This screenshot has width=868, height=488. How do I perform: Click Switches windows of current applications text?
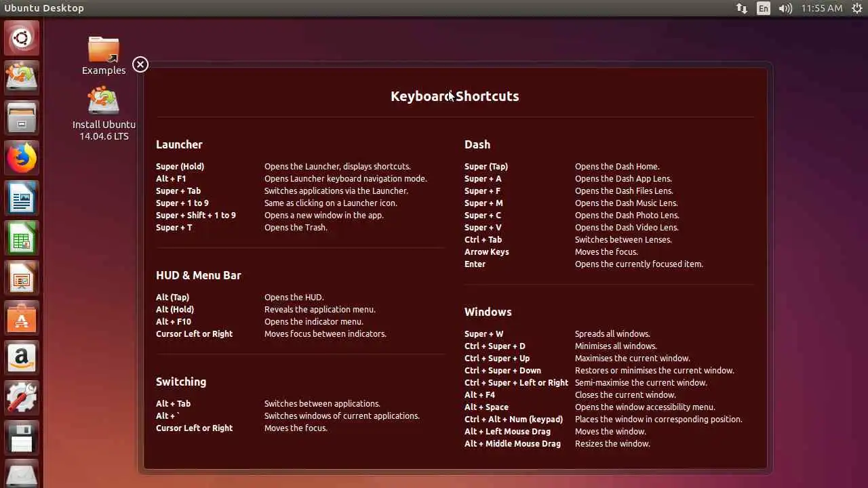click(342, 415)
